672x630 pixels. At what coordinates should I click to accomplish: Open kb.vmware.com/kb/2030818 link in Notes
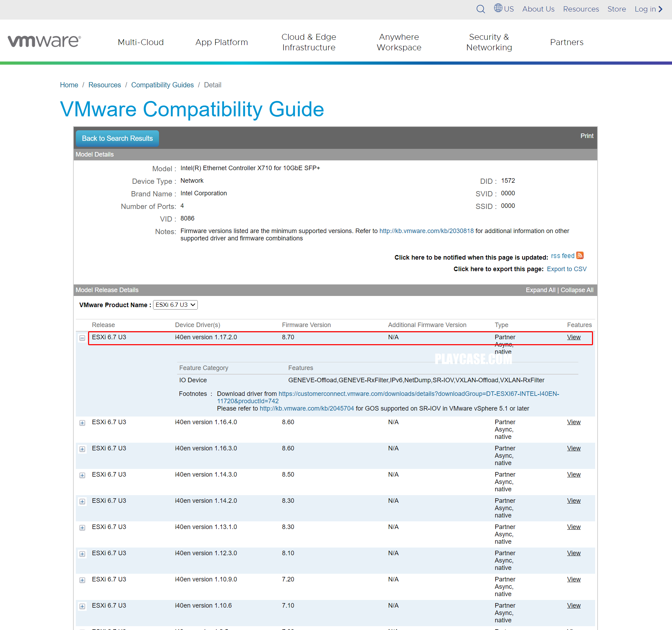(426, 231)
